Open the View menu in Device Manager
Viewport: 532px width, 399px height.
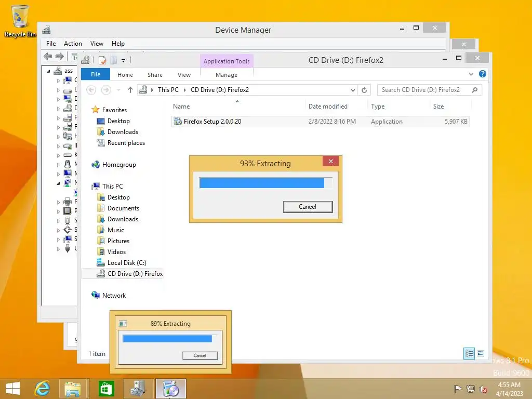pos(97,44)
